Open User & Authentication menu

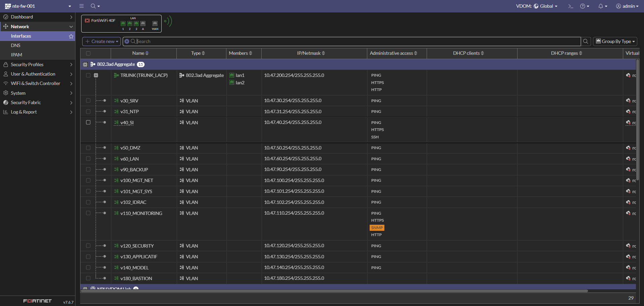(38, 74)
